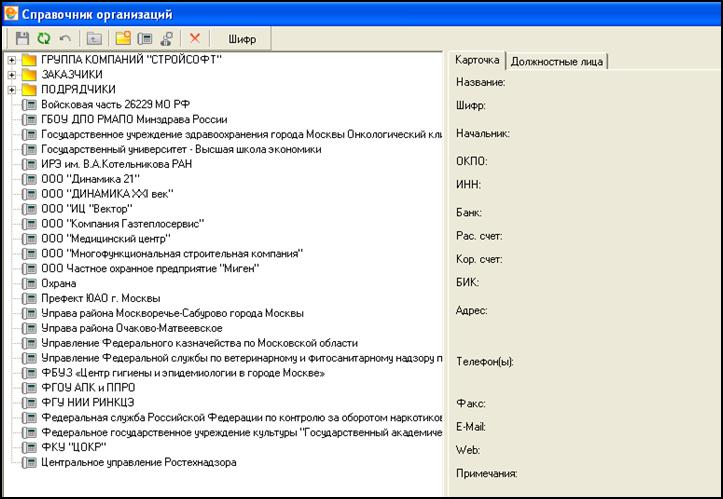Select Государственный университет - Высшая школа экономики

click(181, 149)
